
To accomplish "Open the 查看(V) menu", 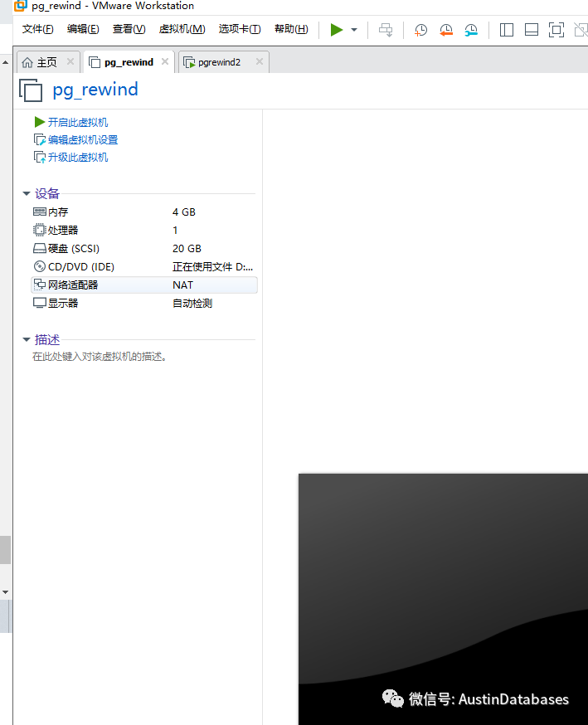I will 129,29.
